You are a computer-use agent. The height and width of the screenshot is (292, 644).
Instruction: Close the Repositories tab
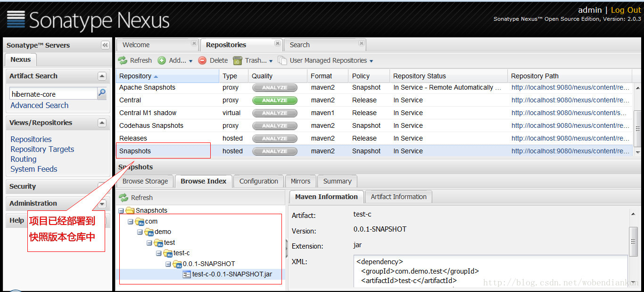[x=278, y=43]
